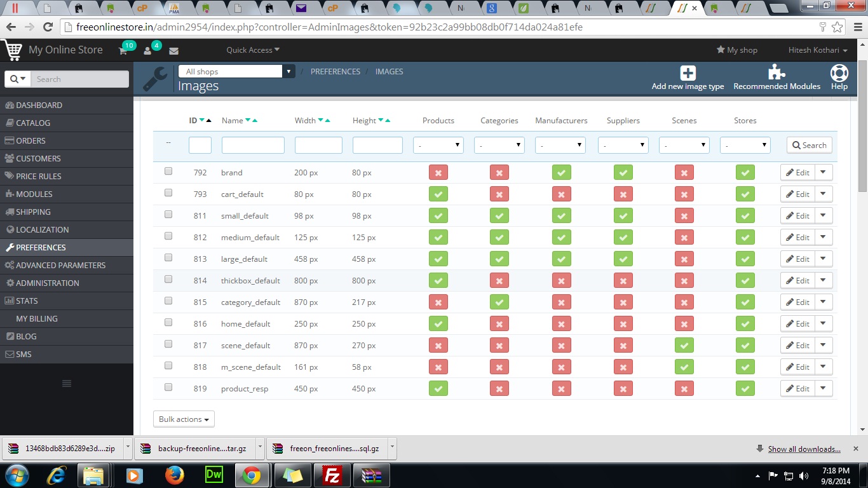Screen dimensions: 868x488
Task: Toggle Products status for product_resp row
Action: tap(438, 388)
